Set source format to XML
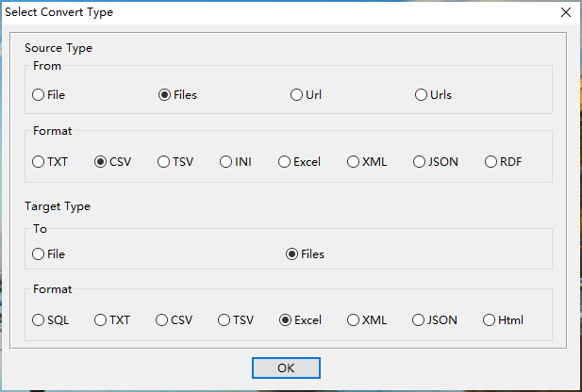This screenshot has height=392, width=582. 353,161
